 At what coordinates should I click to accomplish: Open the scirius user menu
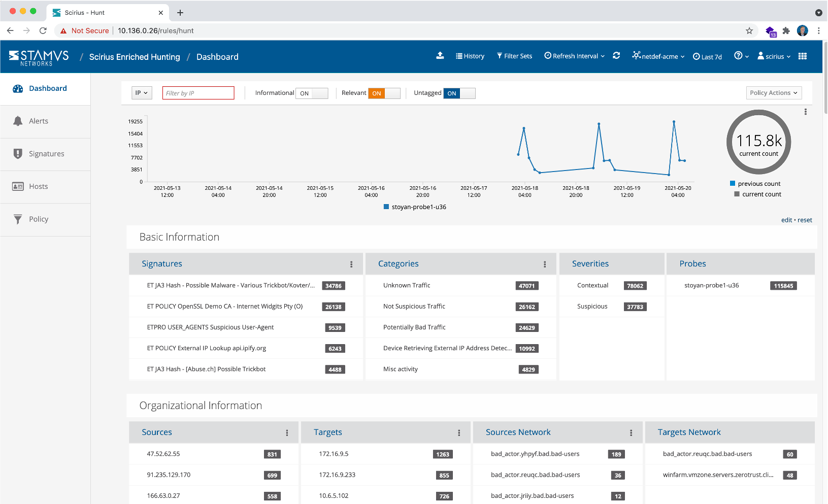tap(774, 56)
